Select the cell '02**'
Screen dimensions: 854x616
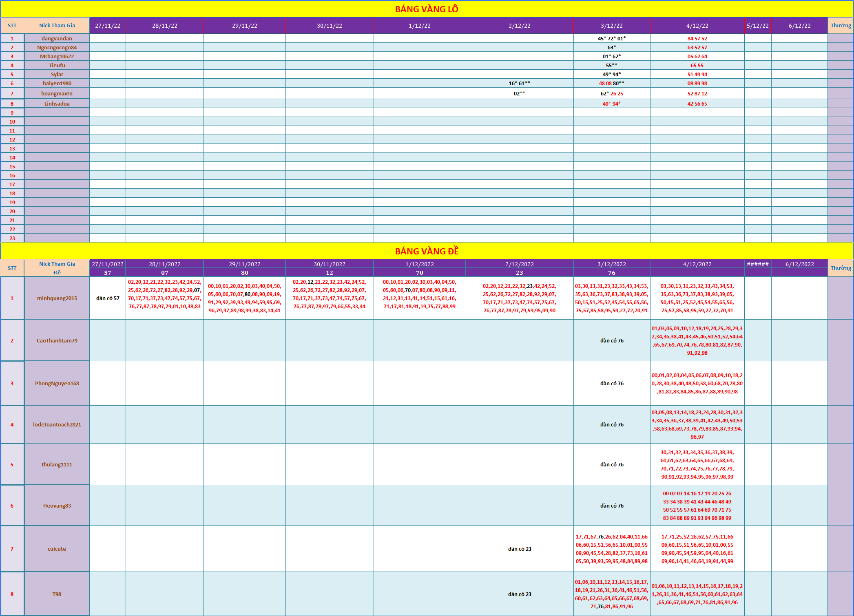[520, 93]
